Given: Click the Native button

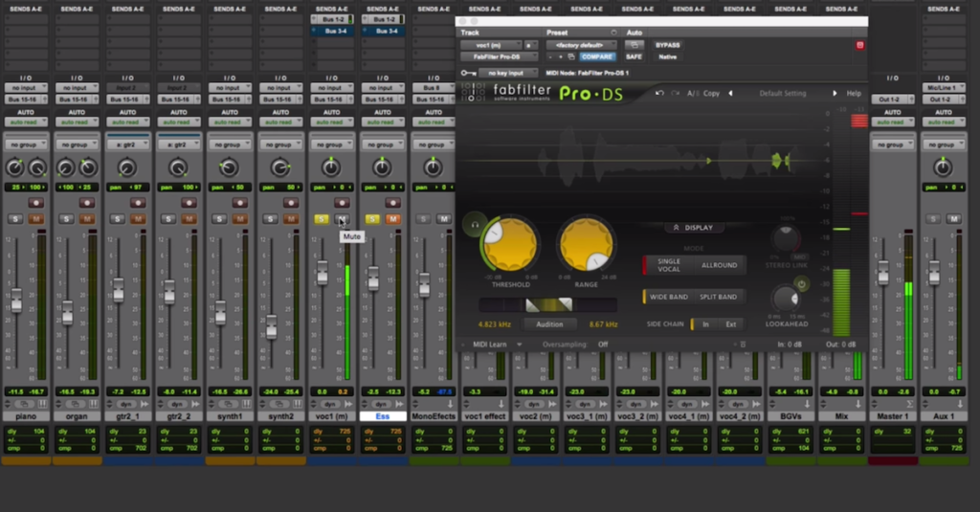Looking at the screenshot, I should click(667, 56).
